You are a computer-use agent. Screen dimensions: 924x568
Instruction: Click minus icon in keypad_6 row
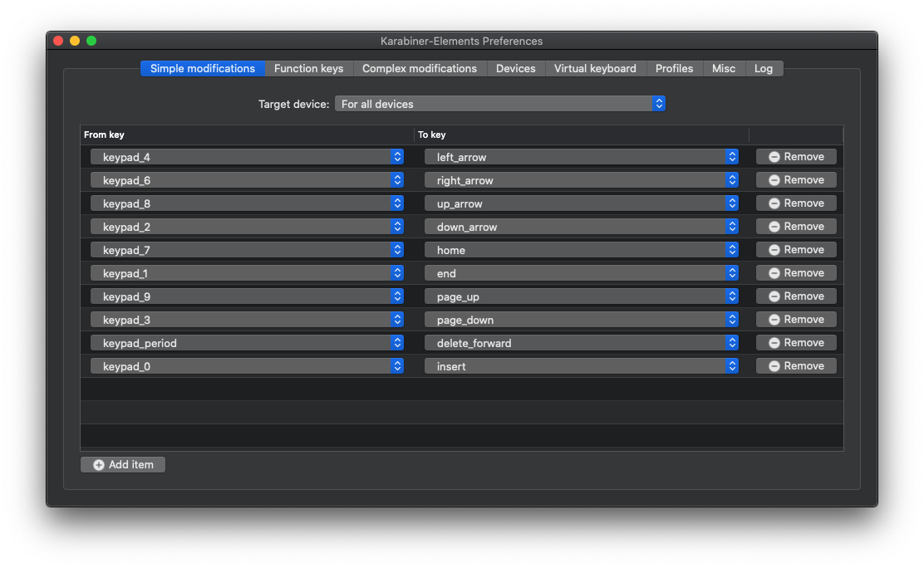pos(774,180)
